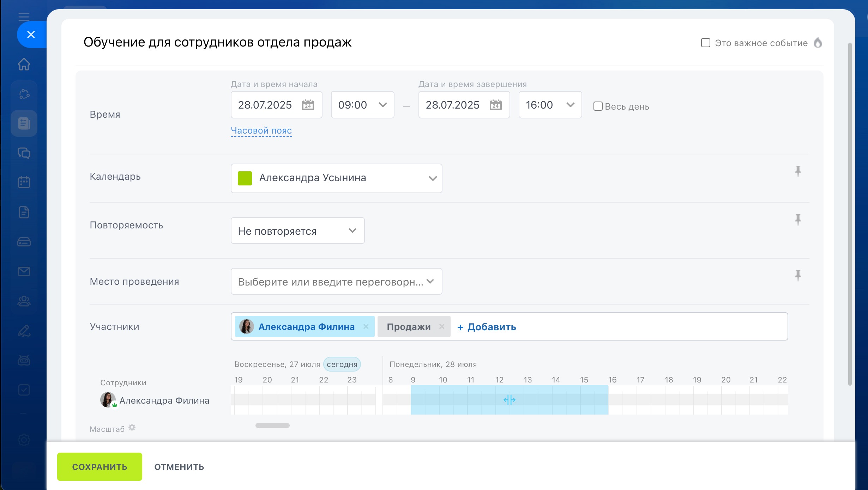Screen dimensions: 868x490
Task: Open the e-signature pen icon in sidebar
Action: (x=24, y=331)
